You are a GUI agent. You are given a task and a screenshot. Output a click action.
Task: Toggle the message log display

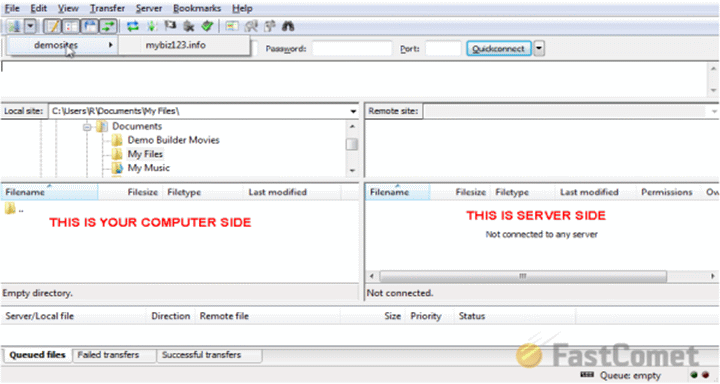52,26
